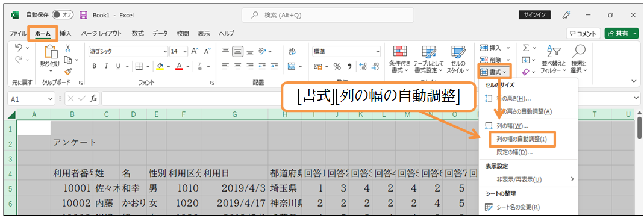Click the Cut scissors icon

pos(68,48)
